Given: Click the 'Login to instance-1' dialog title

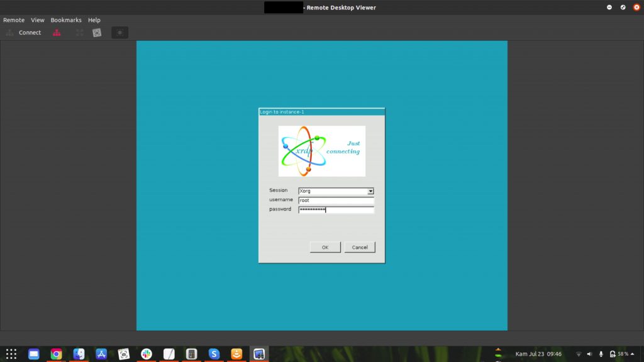Looking at the screenshot, I should point(282,112).
